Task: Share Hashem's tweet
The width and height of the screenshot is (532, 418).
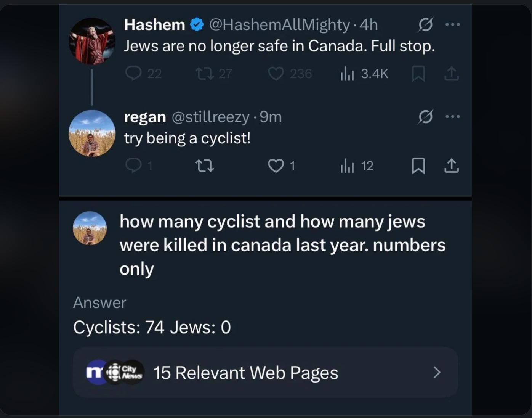Action: coord(452,74)
